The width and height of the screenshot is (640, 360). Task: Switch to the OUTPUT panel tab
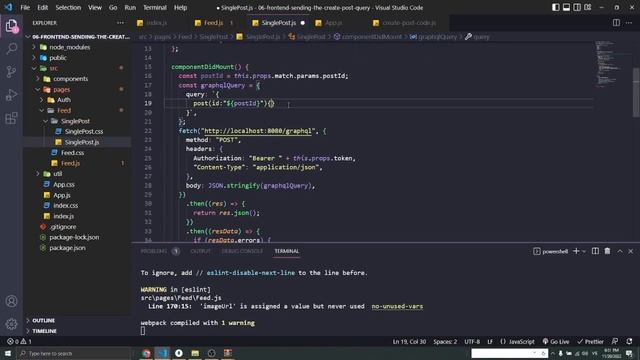click(x=200, y=251)
